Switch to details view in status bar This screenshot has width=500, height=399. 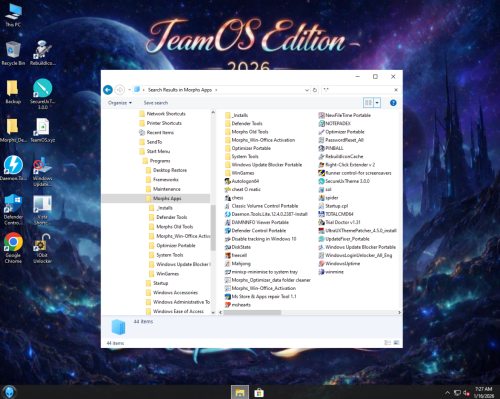pyautogui.click(x=387, y=342)
